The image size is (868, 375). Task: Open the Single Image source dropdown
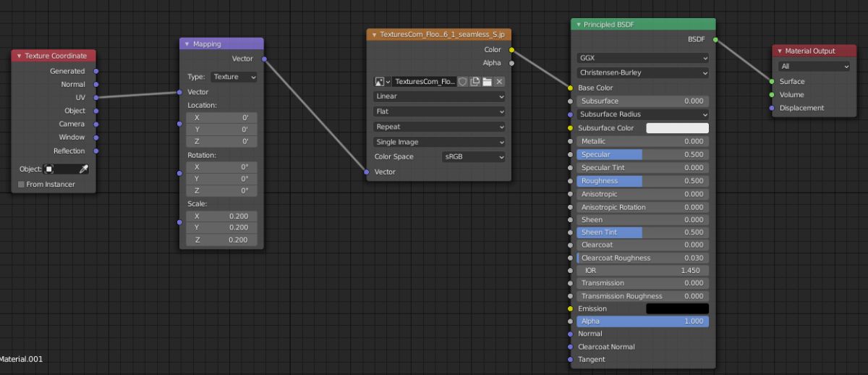439,142
